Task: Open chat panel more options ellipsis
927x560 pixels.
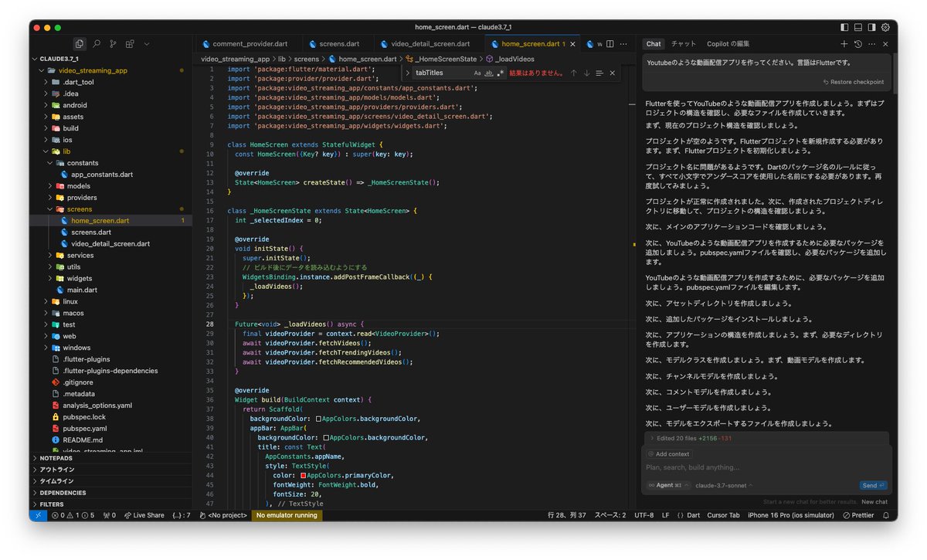Action: pyautogui.click(x=871, y=44)
